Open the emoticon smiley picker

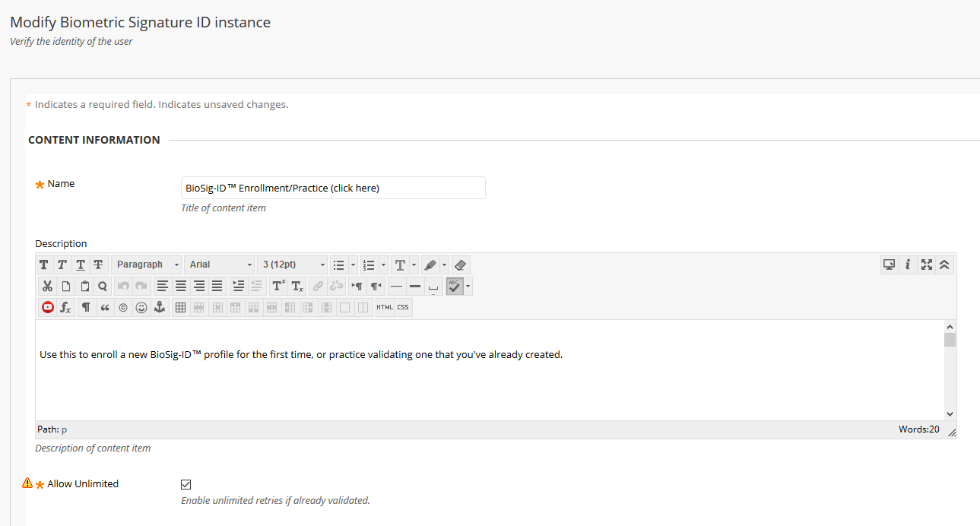pyautogui.click(x=141, y=308)
